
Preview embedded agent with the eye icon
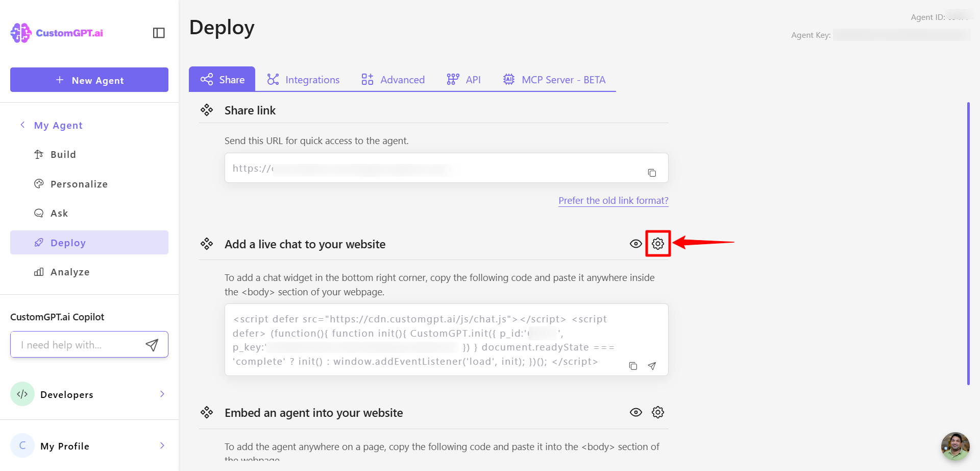coord(635,412)
